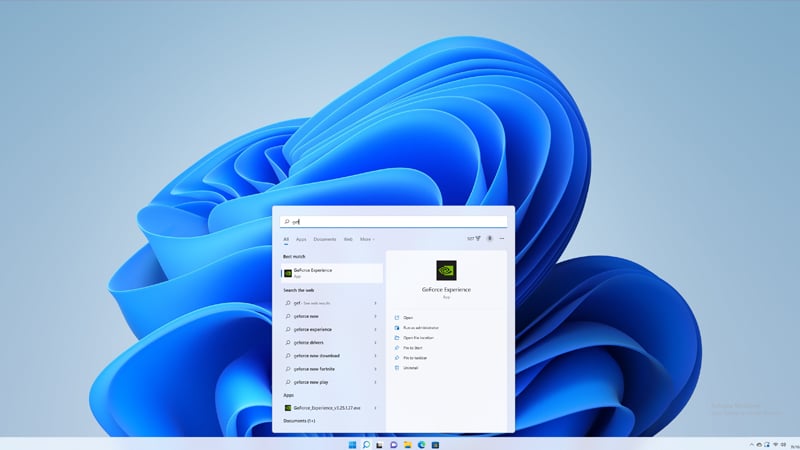Select the Documents search tab

coord(325,239)
